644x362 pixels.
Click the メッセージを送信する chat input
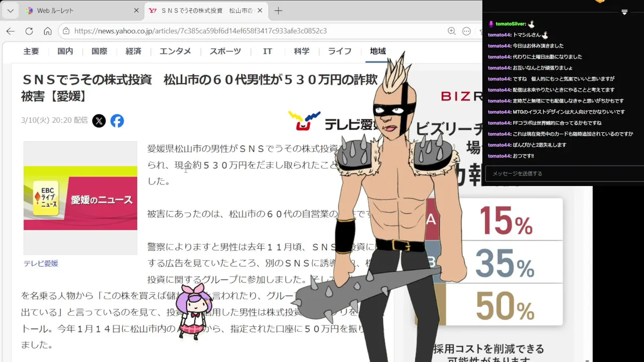point(563,173)
